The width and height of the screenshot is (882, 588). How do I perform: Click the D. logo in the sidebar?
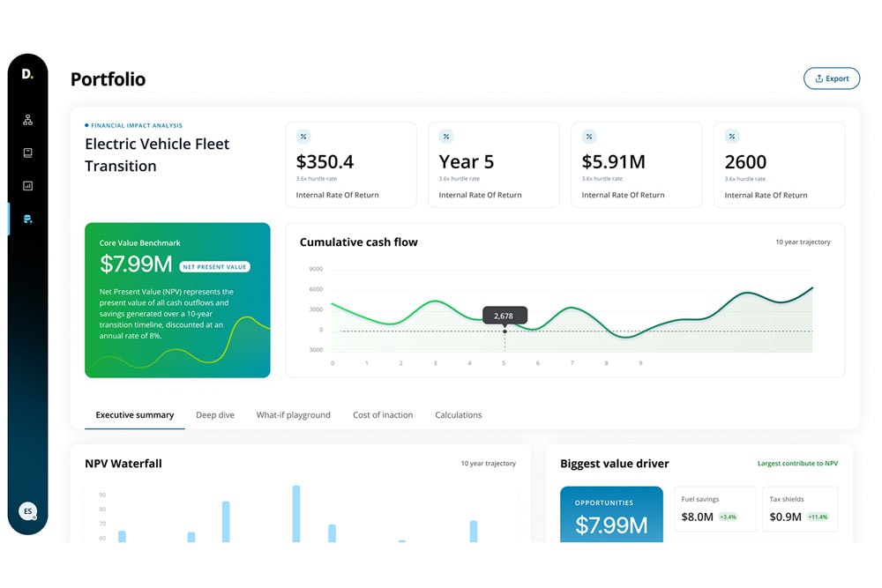tap(27, 74)
